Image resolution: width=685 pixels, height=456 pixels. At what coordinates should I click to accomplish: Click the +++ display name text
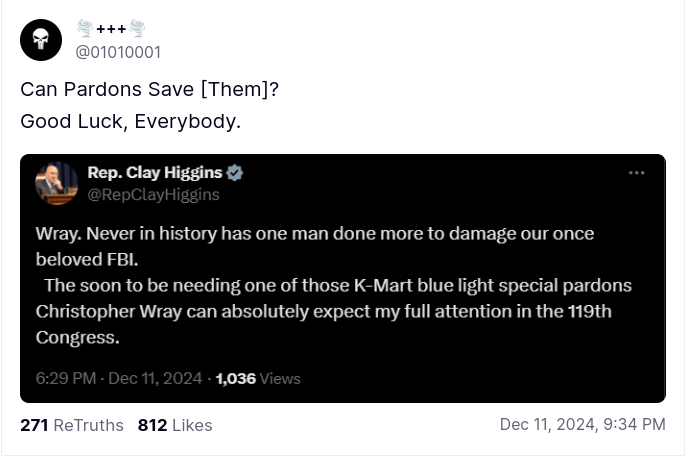[110, 28]
